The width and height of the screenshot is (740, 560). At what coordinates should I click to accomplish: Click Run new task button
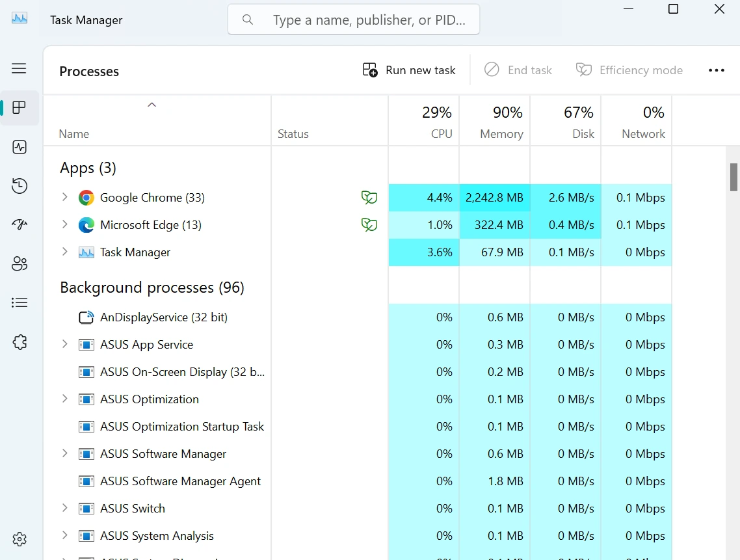(x=409, y=70)
